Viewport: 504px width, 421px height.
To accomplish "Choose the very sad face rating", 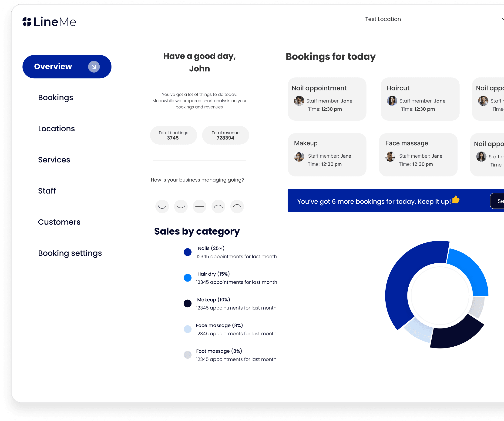I will 237,206.
